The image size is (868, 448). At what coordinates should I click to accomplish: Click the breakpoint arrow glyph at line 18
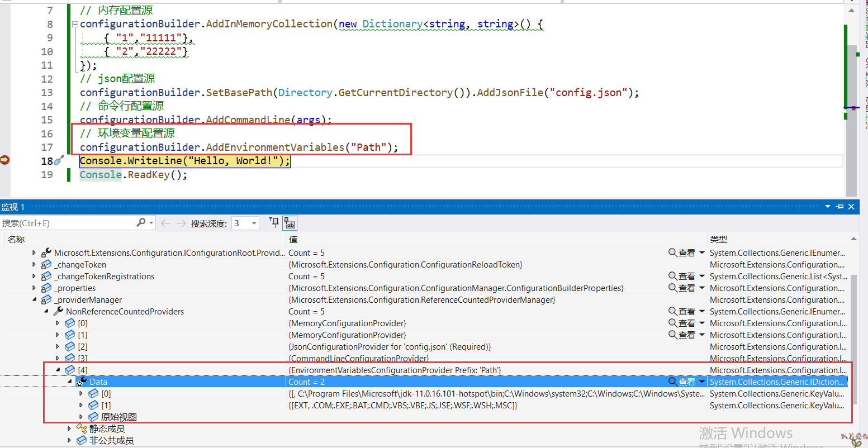coord(5,160)
